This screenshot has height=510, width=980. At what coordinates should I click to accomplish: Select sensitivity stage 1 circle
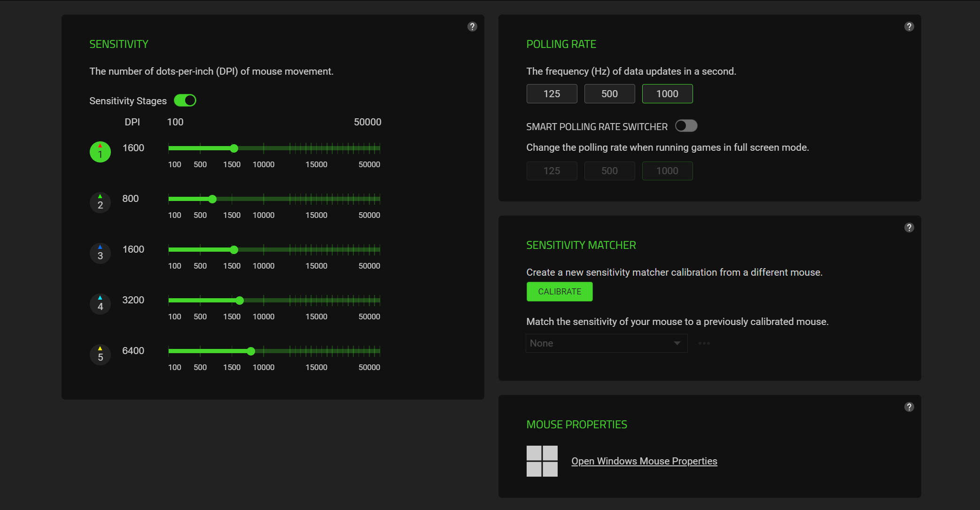[100, 152]
